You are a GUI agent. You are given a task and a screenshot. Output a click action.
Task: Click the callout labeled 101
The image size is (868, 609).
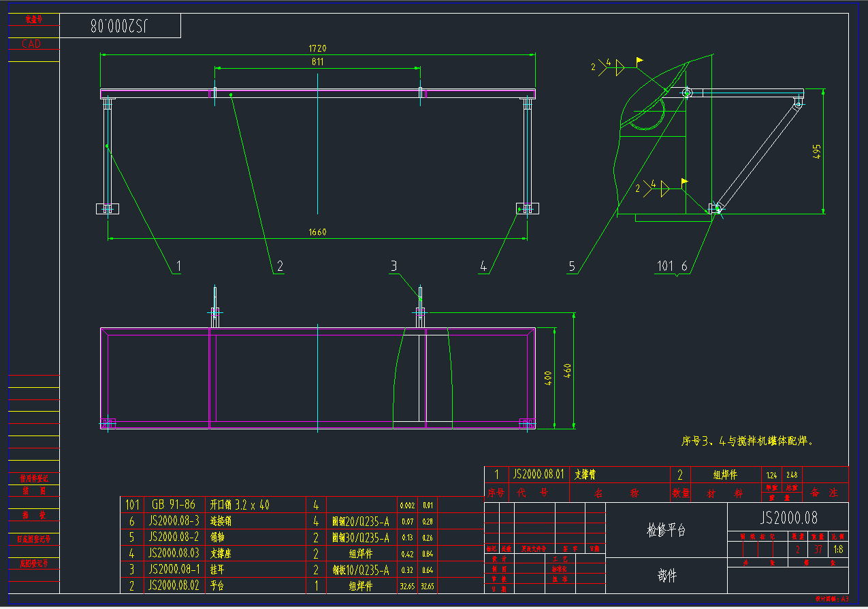click(665, 267)
